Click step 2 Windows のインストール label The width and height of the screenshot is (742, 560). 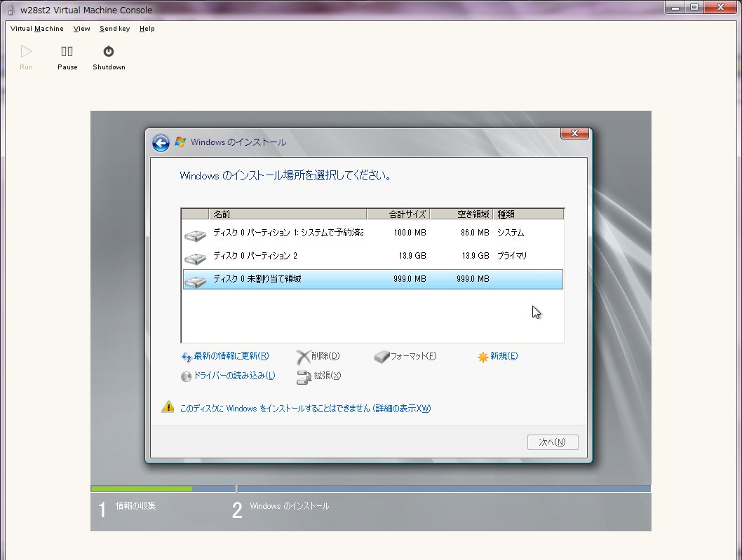coord(290,505)
